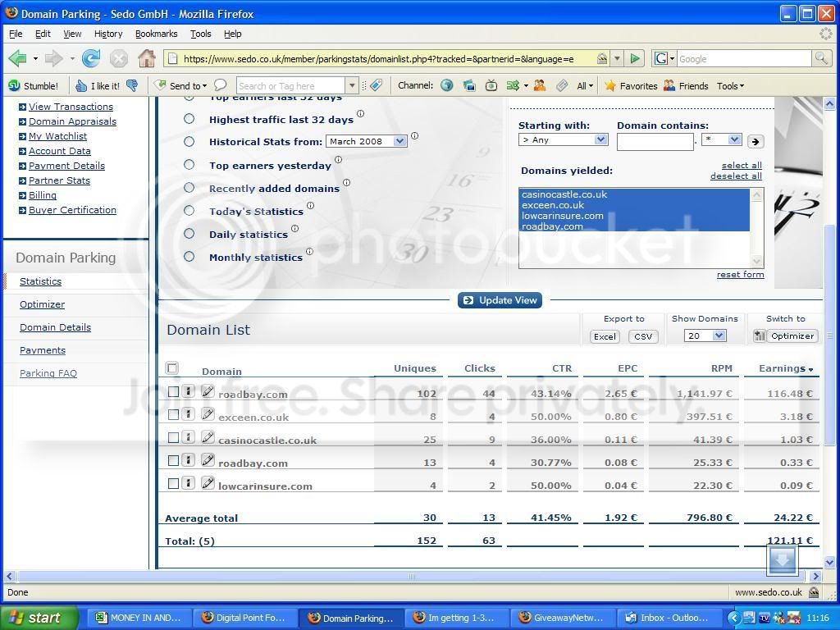Viewport: 840px width, 630px height.
Task: Reload the page with the refresh icon
Action: (91, 58)
